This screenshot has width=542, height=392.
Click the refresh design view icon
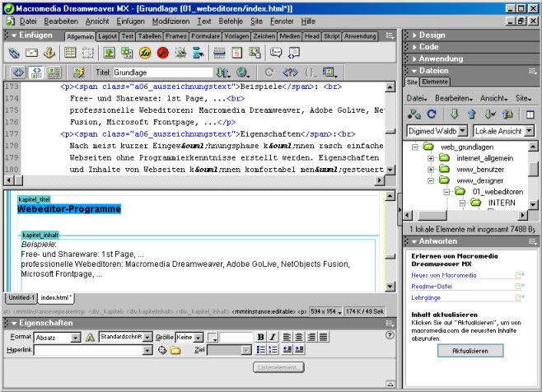click(x=269, y=72)
